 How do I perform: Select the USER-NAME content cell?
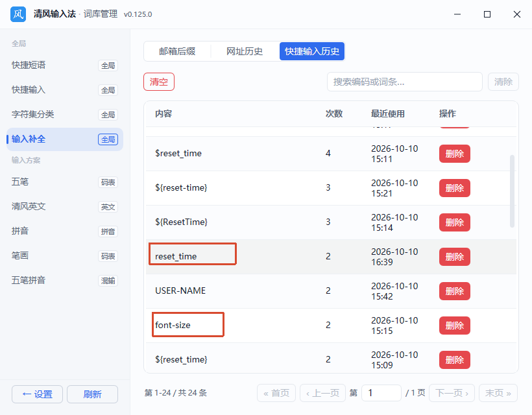point(180,291)
